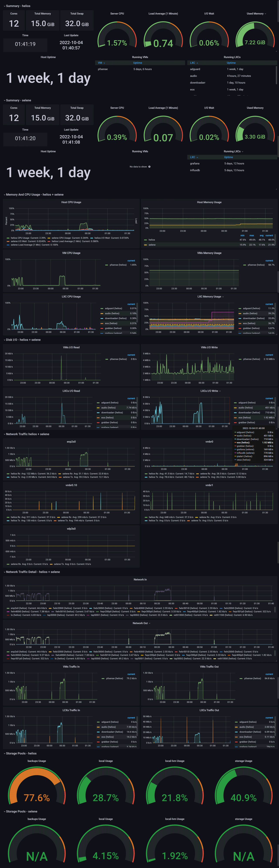Collapse the "Disk I/O - helios + selene" row
279x868 pixels.
coord(22,340)
